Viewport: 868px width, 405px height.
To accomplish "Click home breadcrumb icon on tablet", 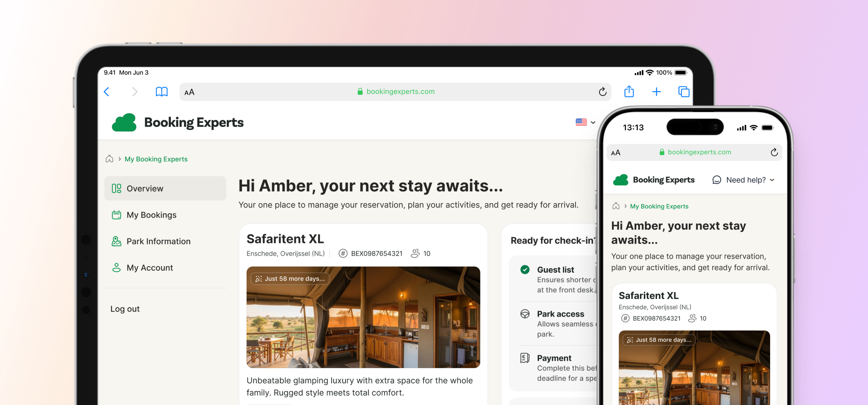I will (x=109, y=159).
